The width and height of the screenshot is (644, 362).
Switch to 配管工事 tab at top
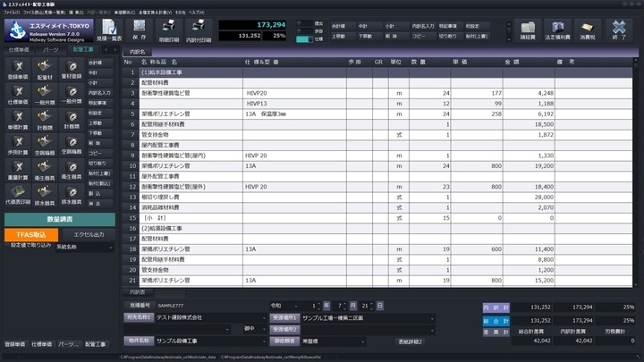[83, 50]
